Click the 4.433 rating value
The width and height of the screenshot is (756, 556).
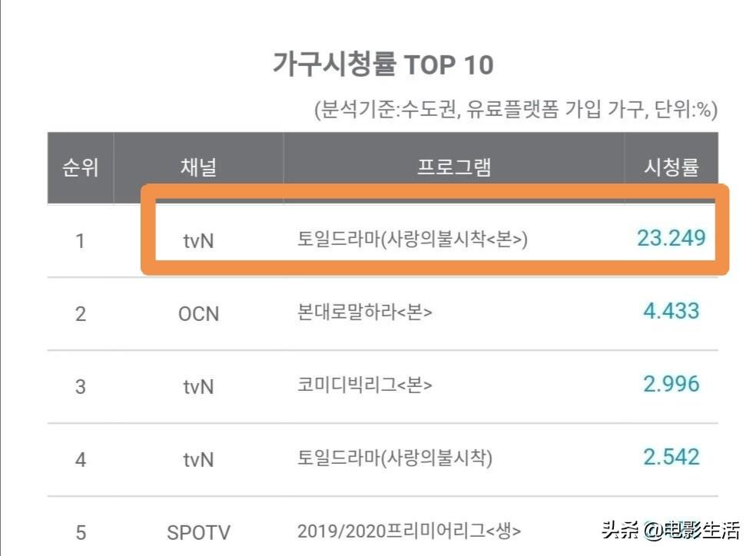pos(671,311)
